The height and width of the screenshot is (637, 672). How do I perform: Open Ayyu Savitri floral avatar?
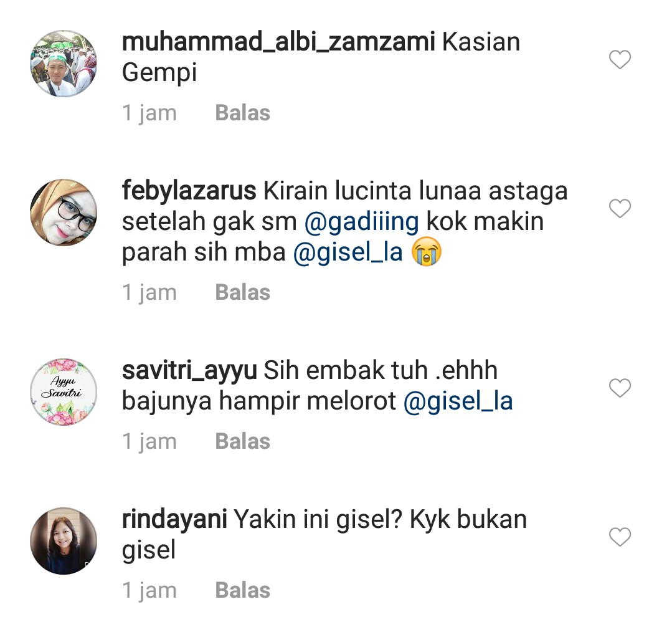64,392
